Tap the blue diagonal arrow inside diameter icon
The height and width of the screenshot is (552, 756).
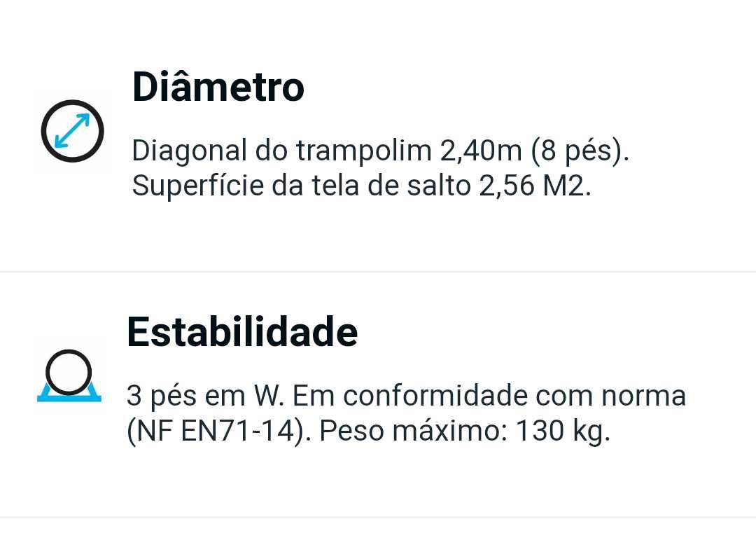coord(72,131)
